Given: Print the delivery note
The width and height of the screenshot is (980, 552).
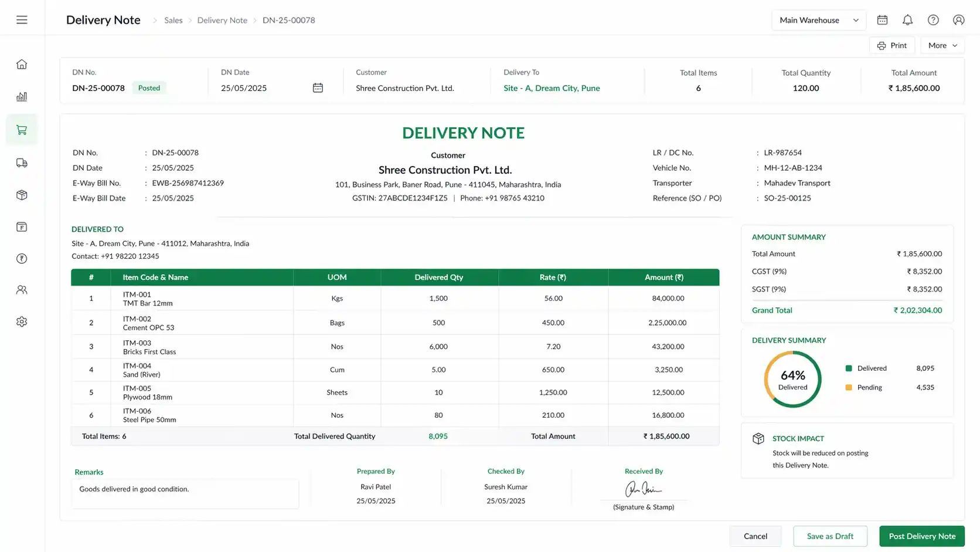Looking at the screenshot, I should pos(891,46).
